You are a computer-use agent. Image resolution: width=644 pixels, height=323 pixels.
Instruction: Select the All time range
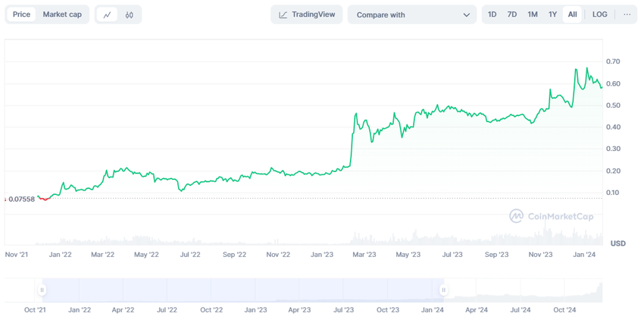[x=572, y=14]
